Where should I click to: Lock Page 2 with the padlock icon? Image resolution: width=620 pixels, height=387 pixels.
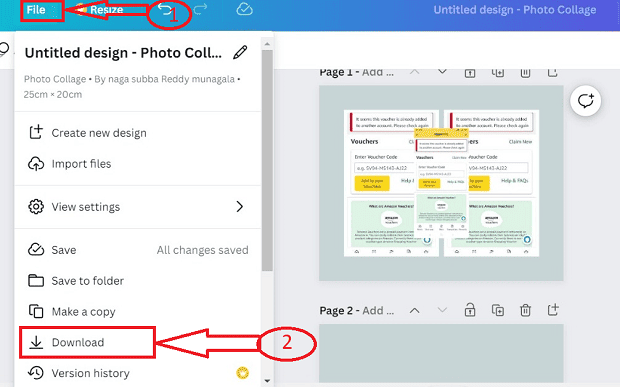point(470,310)
